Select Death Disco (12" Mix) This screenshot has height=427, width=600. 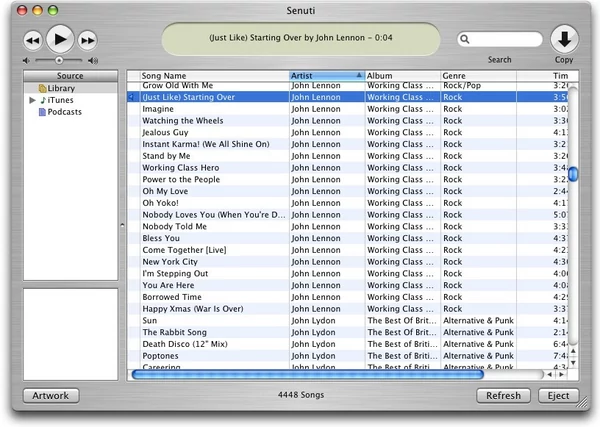coord(347,344)
